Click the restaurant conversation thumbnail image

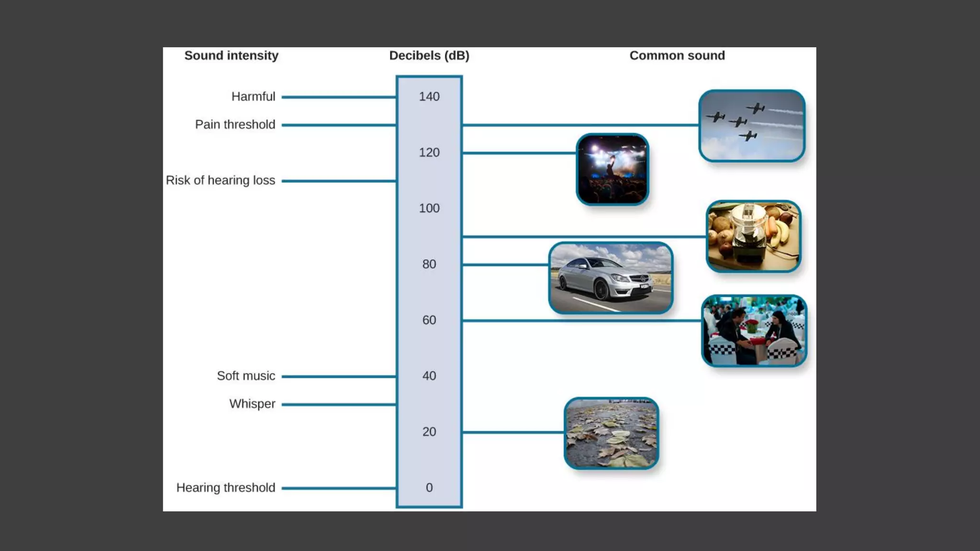click(x=754, y=331)
